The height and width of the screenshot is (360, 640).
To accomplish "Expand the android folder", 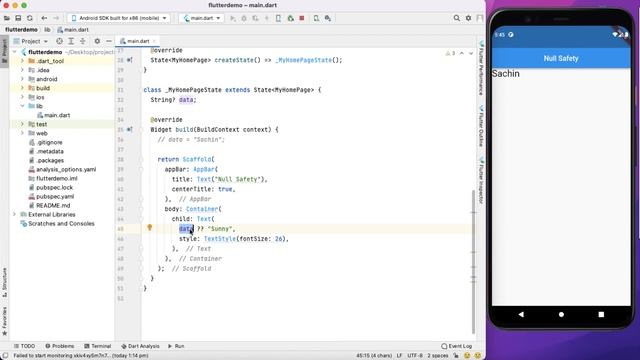I will (x=22, y=79).
